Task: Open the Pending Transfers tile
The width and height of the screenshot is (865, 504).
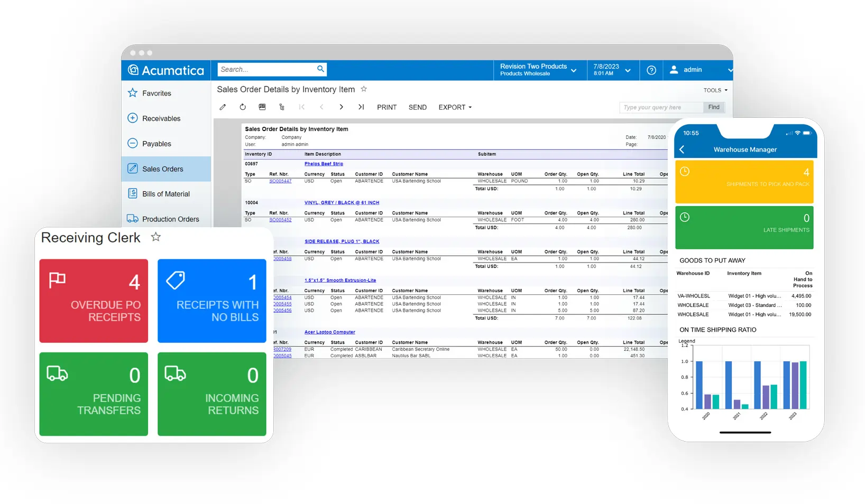Action: click(x=94, y=394)
